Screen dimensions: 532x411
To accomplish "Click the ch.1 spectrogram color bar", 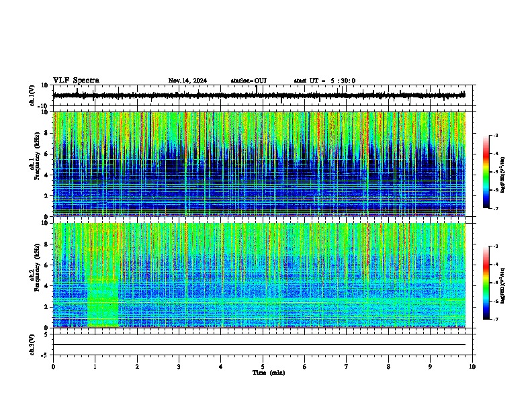I will point(486,172).
